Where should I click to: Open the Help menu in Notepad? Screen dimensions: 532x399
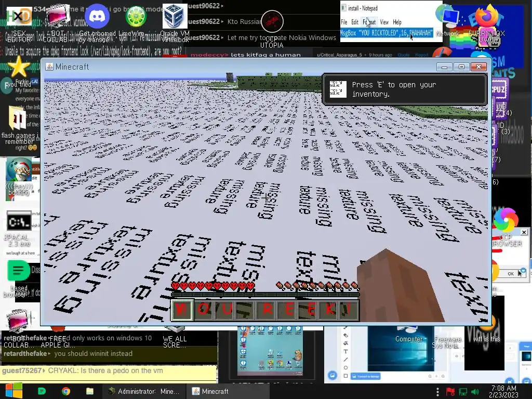(x=397, y=22)
